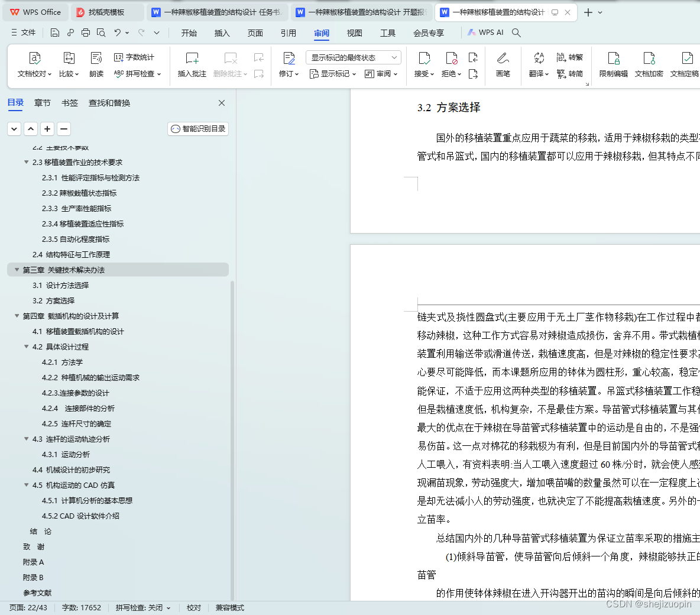The height and width of the screenshot is (615, 700).
Task: Open the 会员专享 tab
Action: click(x=429, y=33)
